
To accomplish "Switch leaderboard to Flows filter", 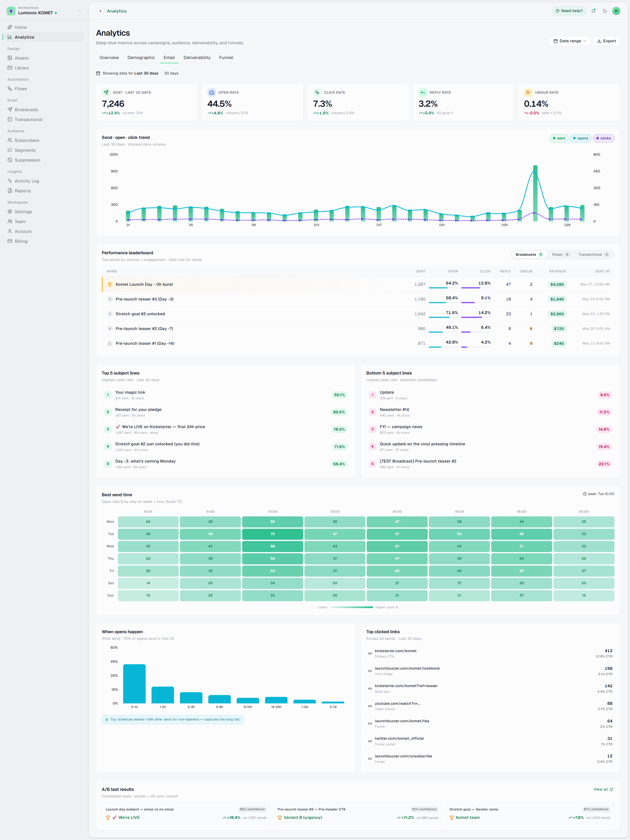I will coord(560,255).
